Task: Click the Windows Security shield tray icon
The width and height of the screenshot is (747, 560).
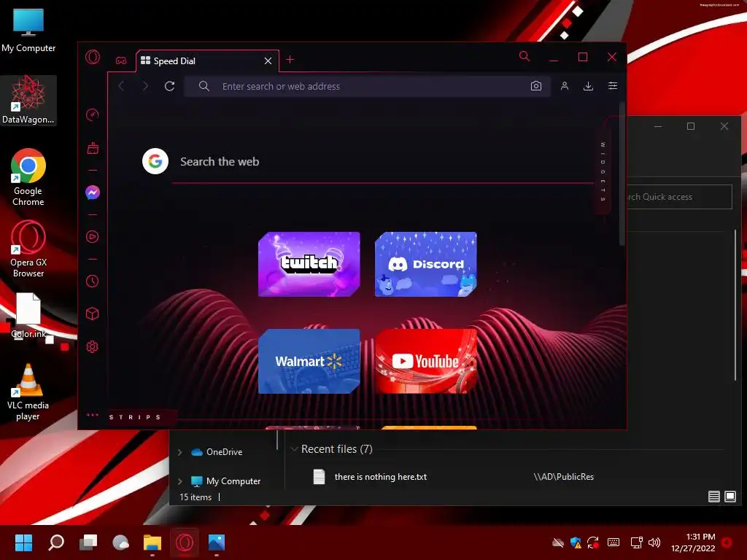Action: 576,542
